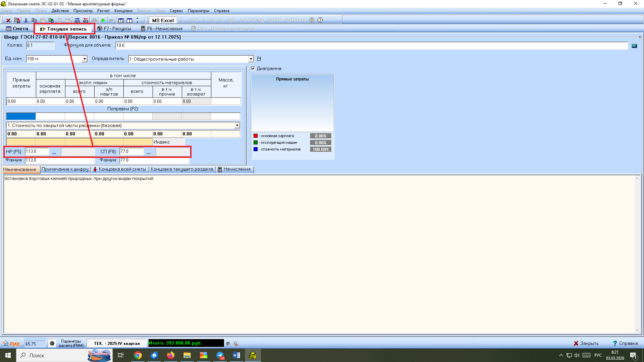Open the Примечание к шифру tab
Screen dimensions: 644x362
[65, 169]
